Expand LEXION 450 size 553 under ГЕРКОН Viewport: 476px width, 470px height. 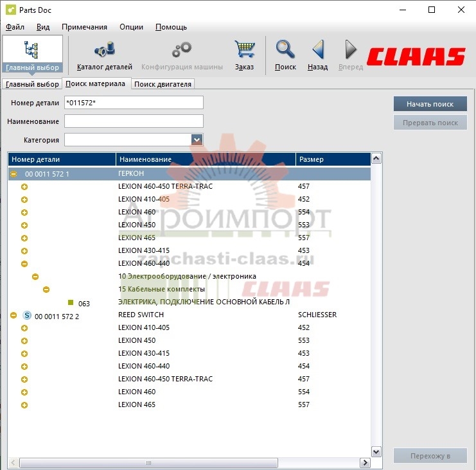24,225
